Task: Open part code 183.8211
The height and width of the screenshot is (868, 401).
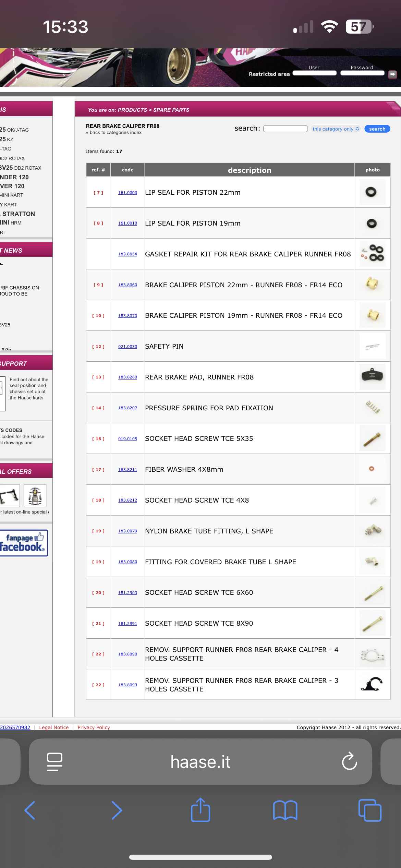Action: (127, 470)
